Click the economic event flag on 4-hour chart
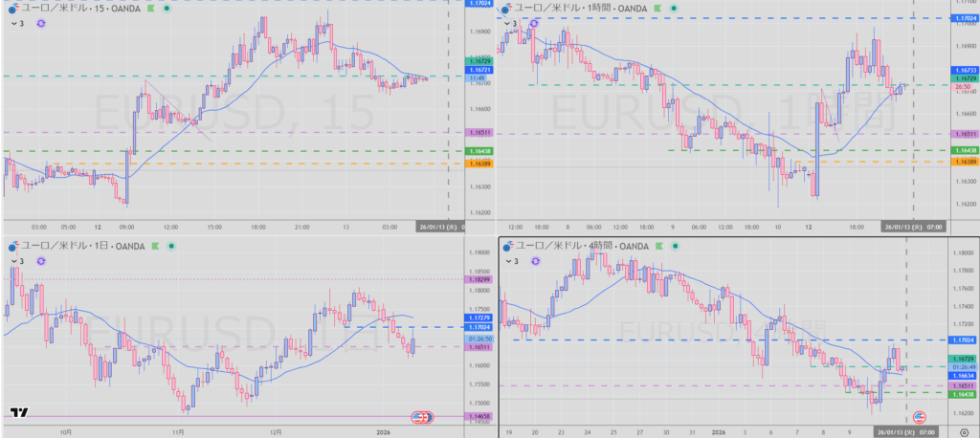980x438 pixels. tap(921, 417)
